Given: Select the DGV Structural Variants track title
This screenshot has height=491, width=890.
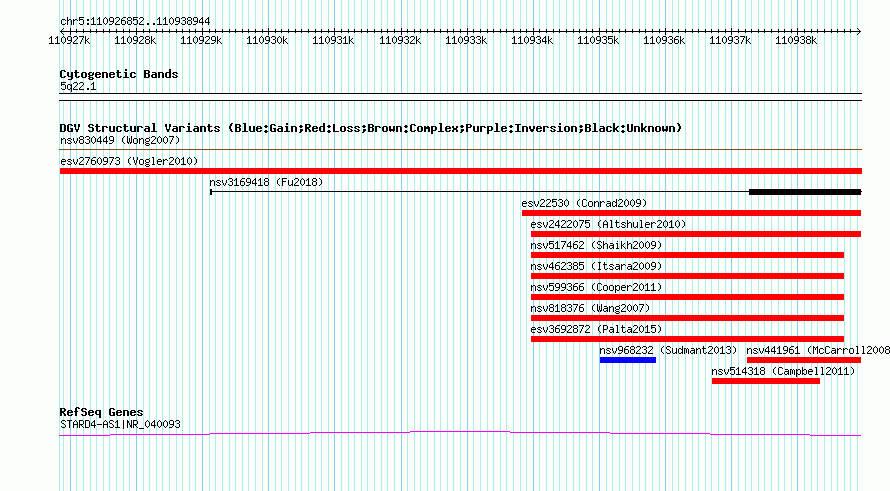Looking at the screenshot, I should point(370,128).
